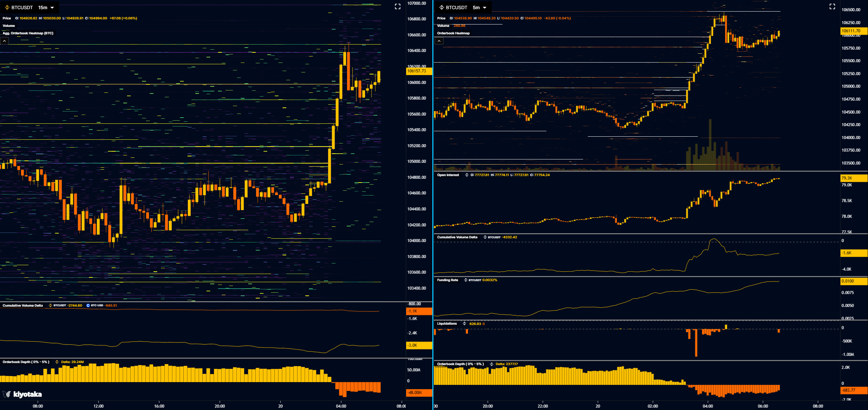Click the kiyotaka butterfly logo

click(7, 394)
